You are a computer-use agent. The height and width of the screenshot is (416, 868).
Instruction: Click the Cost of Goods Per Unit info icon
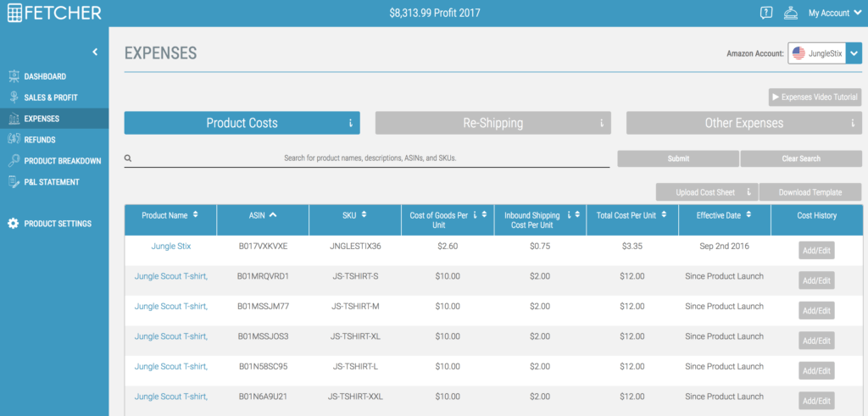[476, 215]
